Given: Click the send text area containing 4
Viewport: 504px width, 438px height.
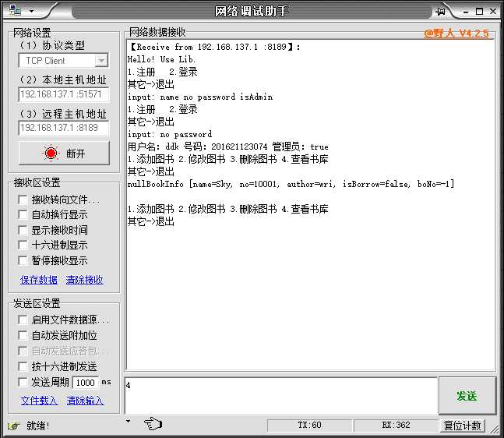Looking at the screenshot, I should [281, 396].
